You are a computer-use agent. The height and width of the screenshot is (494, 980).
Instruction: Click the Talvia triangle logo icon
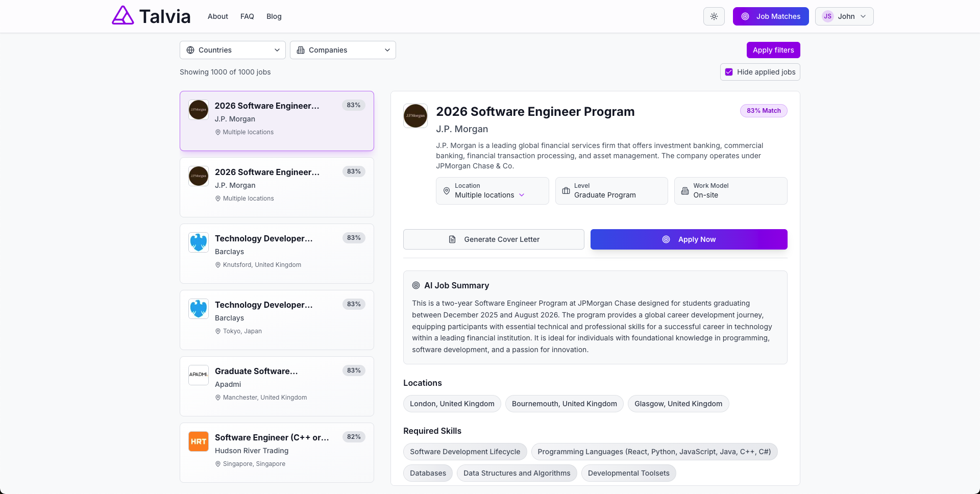pos(123,15)
